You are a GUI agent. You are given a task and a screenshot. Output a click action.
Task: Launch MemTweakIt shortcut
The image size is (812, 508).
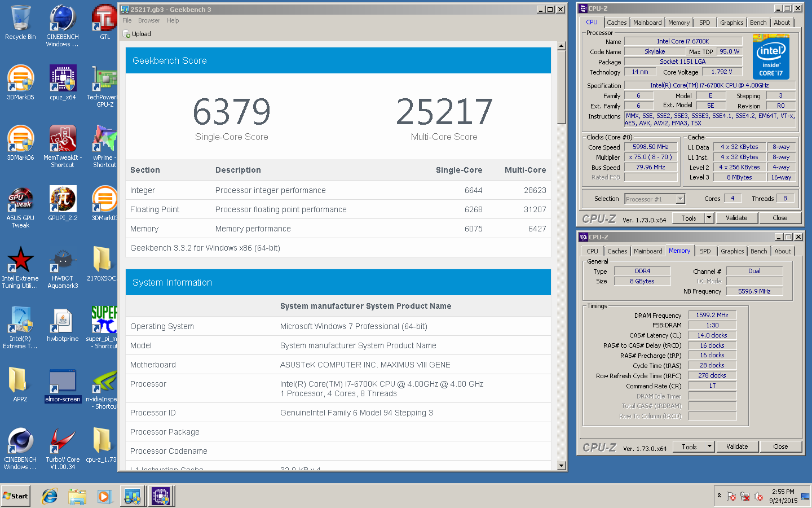[x=63, y=147]
